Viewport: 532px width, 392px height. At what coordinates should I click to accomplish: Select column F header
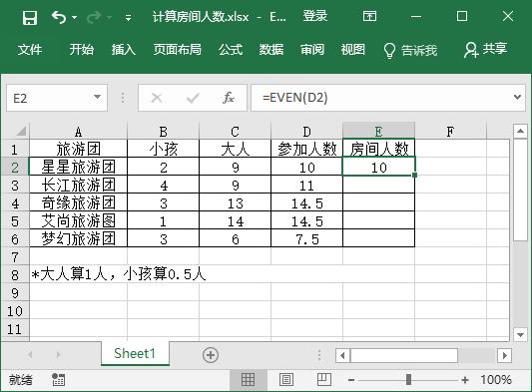pos(450,132)
